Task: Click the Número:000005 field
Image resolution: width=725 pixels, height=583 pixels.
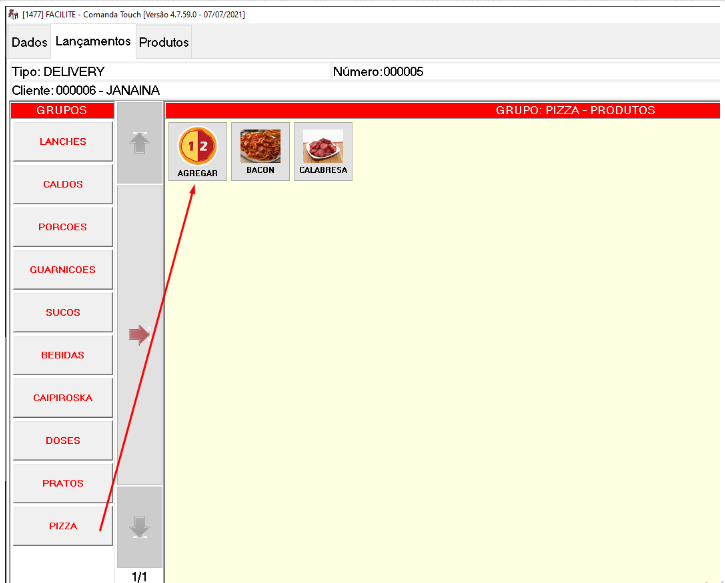Action: pos(526,72)
